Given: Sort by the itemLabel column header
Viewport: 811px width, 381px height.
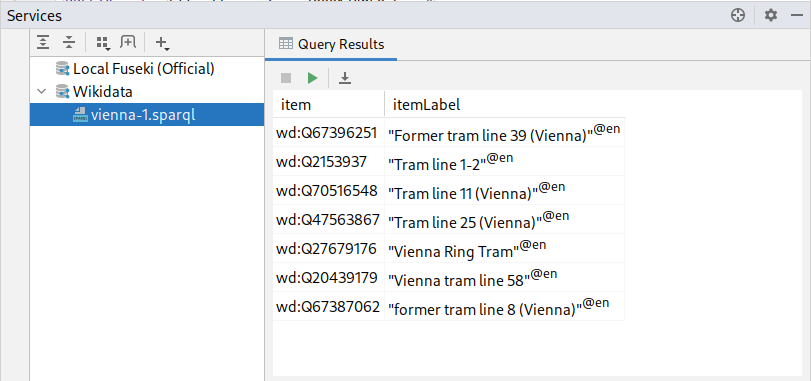Looking at the screenshot, I should (505, 105).
